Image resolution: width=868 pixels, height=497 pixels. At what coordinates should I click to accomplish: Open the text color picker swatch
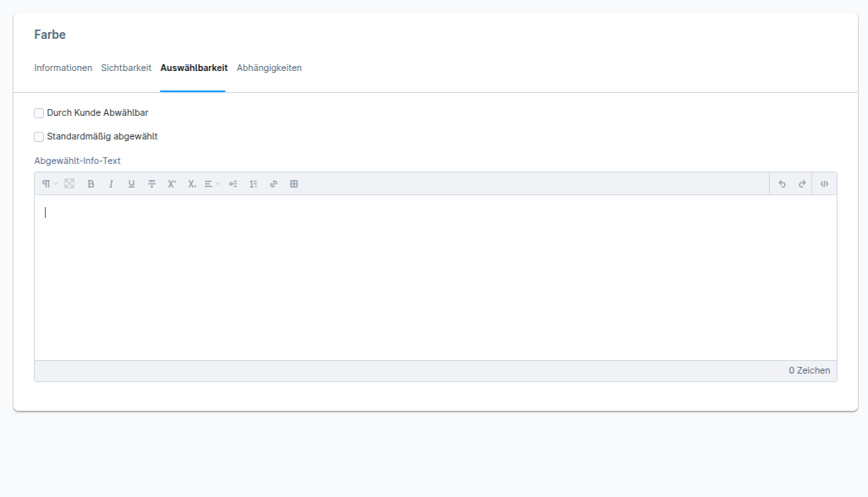click(x=69, y=184)
